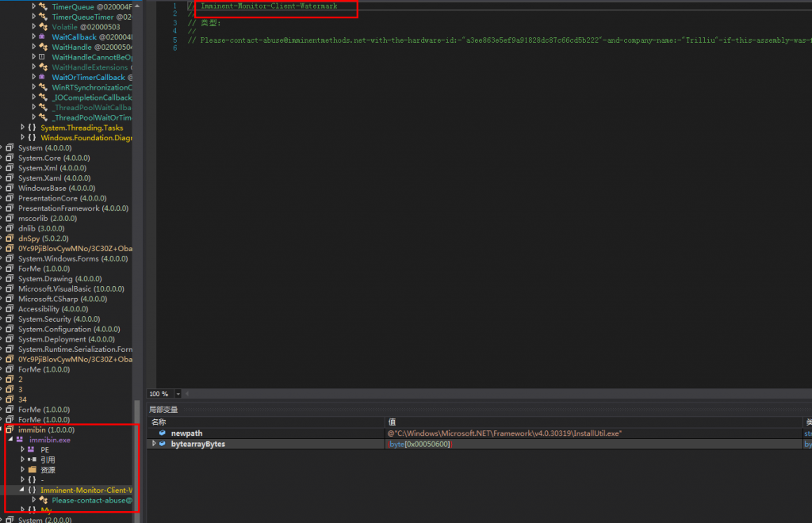812x523 pixels.
Task: Open the 资源 (Resources) folder icon
Action: pos(33,469)
